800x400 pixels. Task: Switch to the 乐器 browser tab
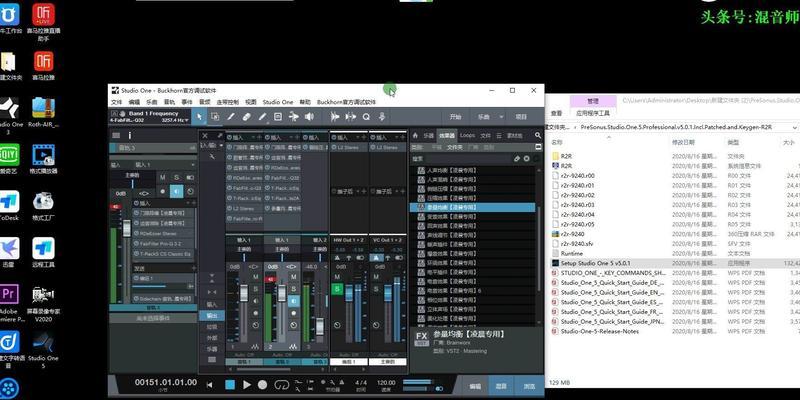point(429,136)
